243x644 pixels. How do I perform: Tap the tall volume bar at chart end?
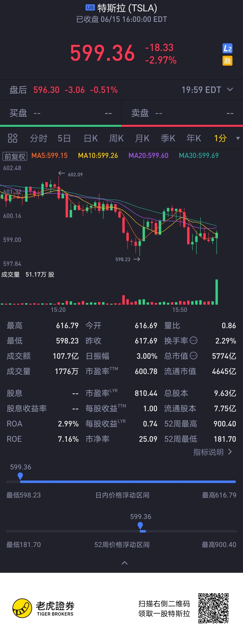click(217, 292)
